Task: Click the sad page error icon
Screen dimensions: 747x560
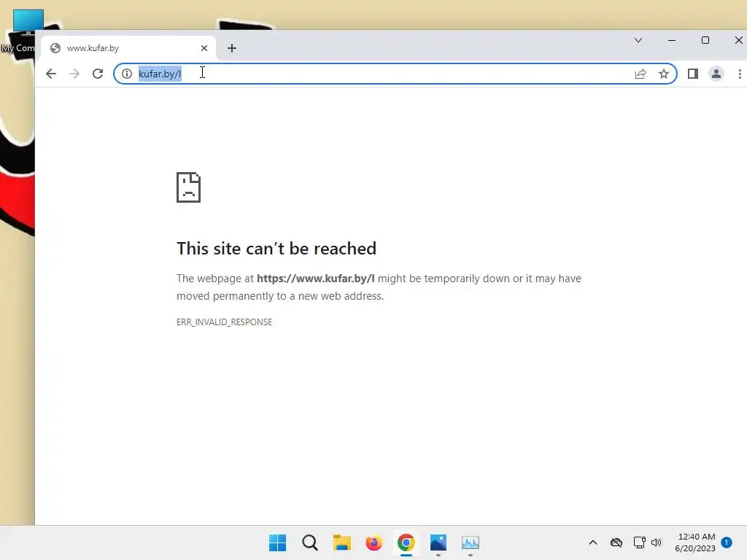Action: [189, 187]
